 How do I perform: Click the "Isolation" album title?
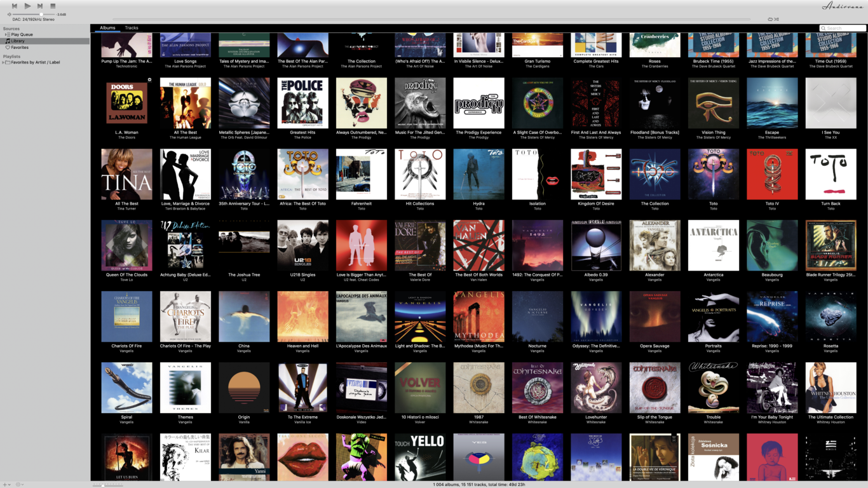tap(538, 204)
